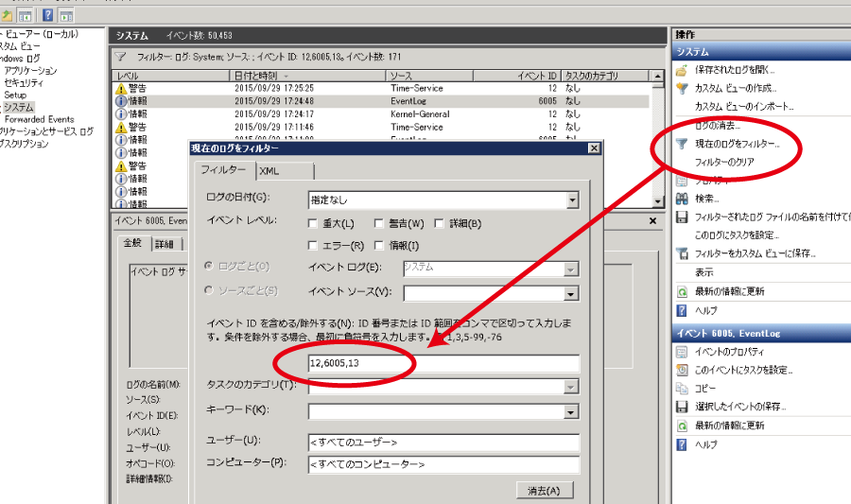Select the ソースごと(S) radio button
Viewport: 851px width, 504px height.
209,290
